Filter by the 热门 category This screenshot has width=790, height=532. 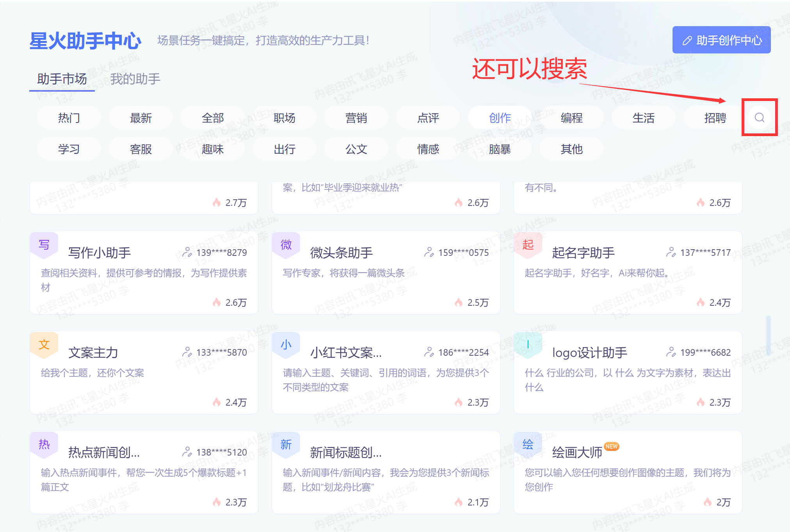point(69,118)
